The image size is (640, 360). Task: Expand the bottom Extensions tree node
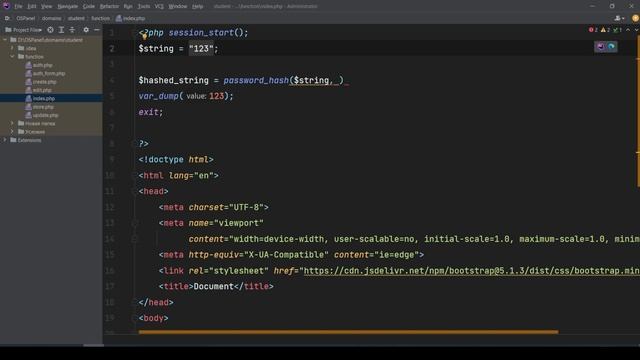[5, 140]
